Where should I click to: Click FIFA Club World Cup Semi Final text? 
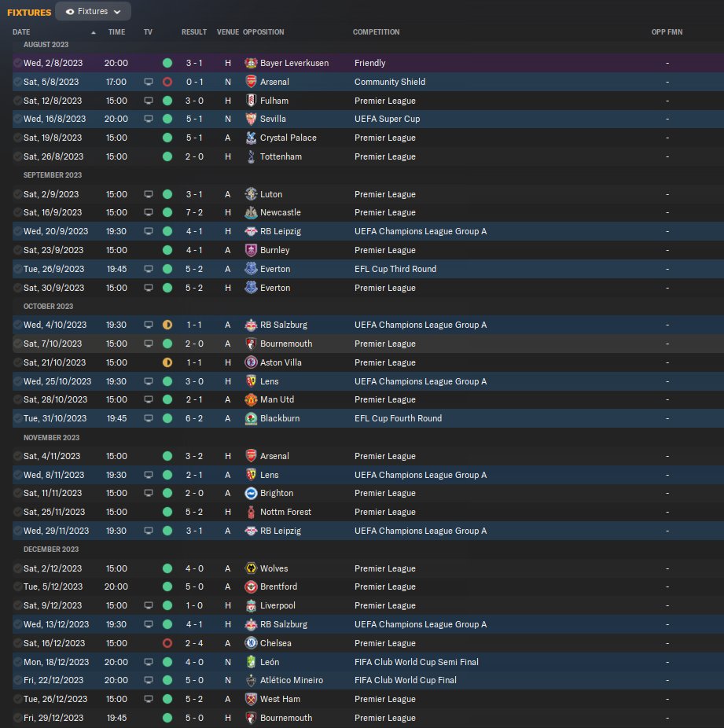(417, 663)
